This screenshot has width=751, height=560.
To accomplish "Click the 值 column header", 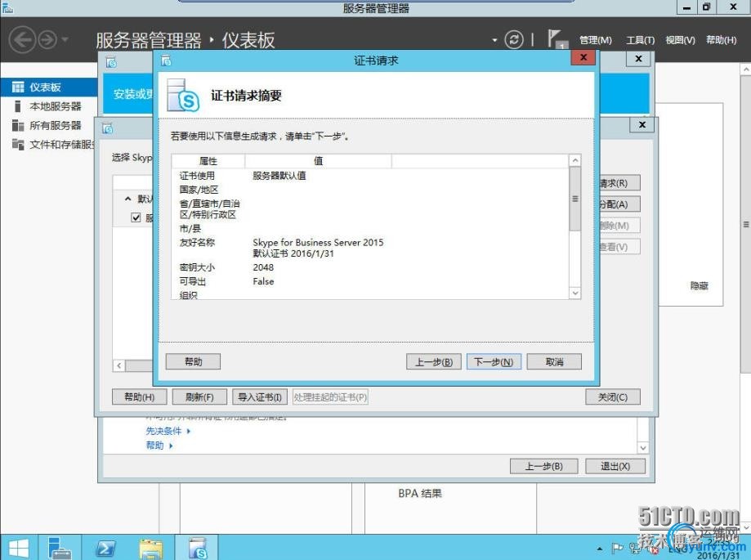I will point(318,161).
